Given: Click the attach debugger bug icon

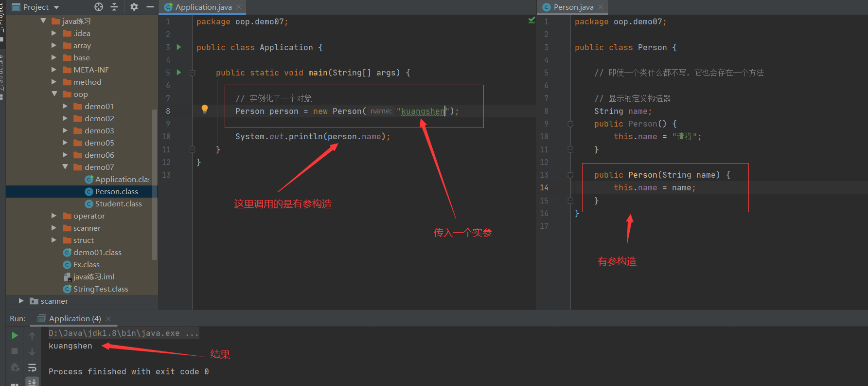Looking at the screenshot, I should coord(15,368).
